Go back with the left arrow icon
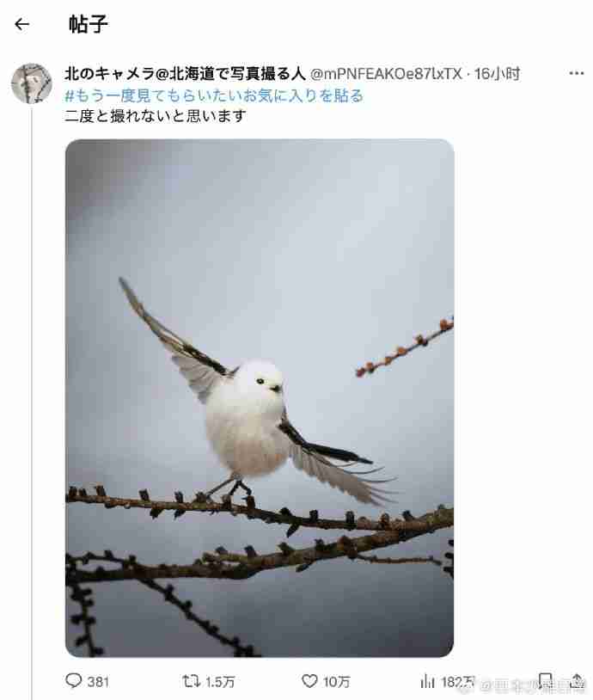Image resolution: width=593 pixels, height=700 pixels. coord(21,24)
